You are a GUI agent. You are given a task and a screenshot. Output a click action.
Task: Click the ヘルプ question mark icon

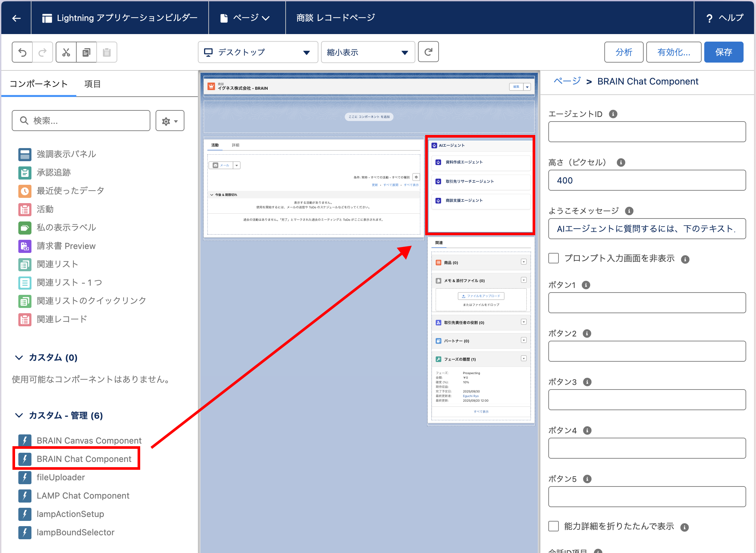tap(709, 18)
